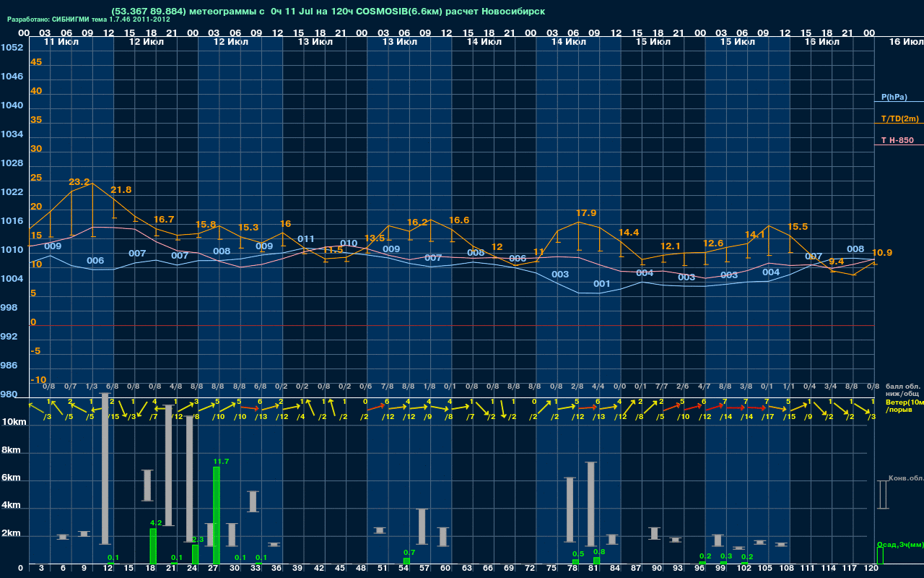Click the T/TD(2m) legend label
The image size is (924, 578).
899,118
